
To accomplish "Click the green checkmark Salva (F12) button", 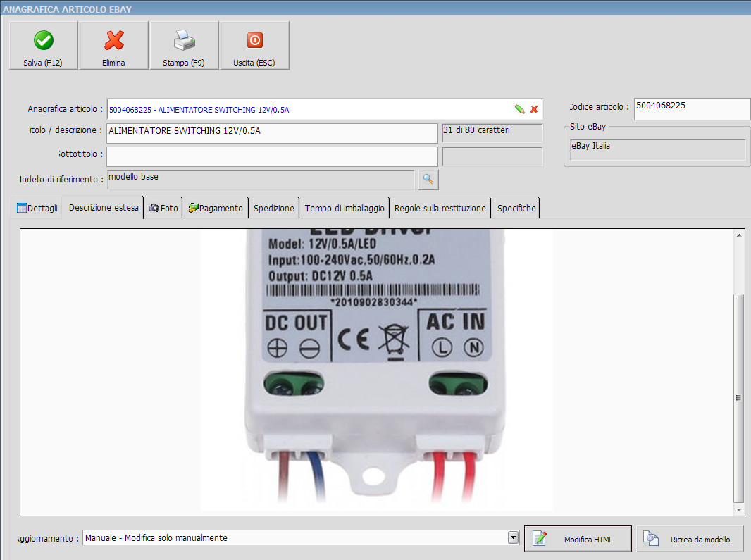I will point(43,46).
